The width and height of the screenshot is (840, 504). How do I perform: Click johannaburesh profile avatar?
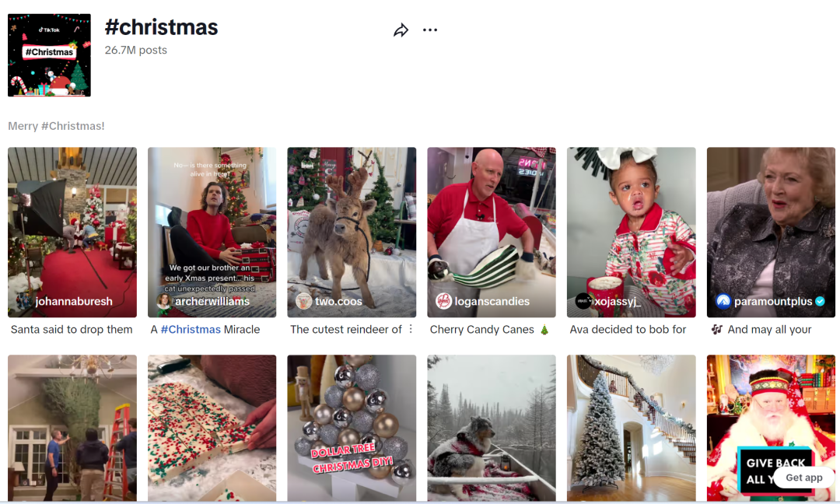(x=24, y=301)
